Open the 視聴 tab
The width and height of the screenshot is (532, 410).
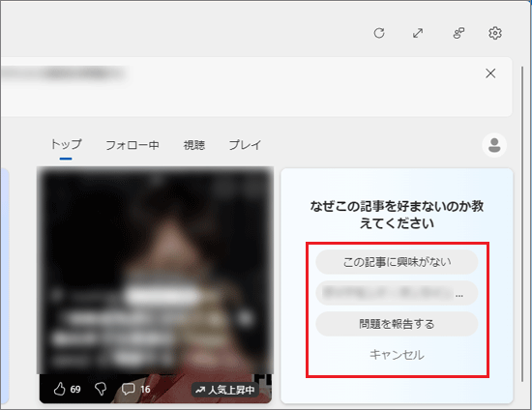(x=194, y=145)
